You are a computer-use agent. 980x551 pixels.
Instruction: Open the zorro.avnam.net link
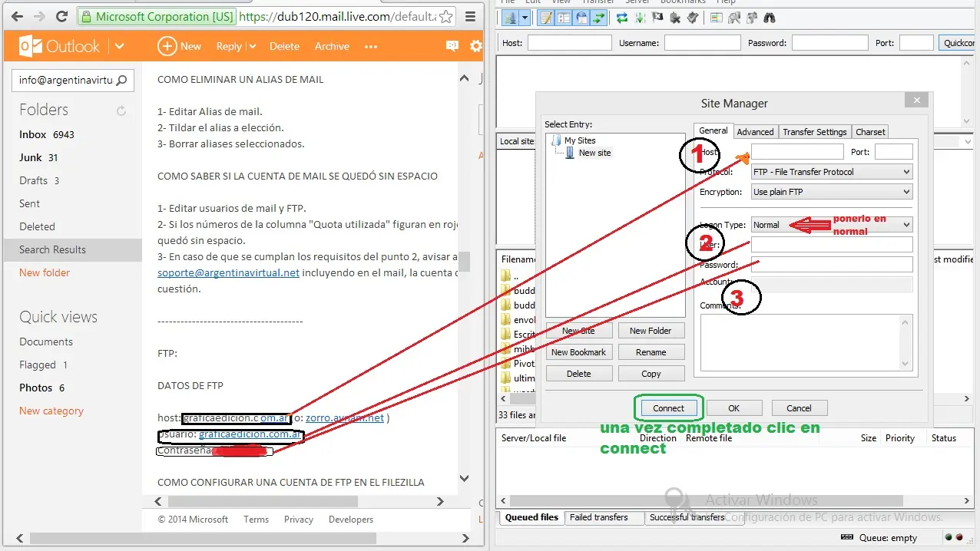(x=345, y=418)
